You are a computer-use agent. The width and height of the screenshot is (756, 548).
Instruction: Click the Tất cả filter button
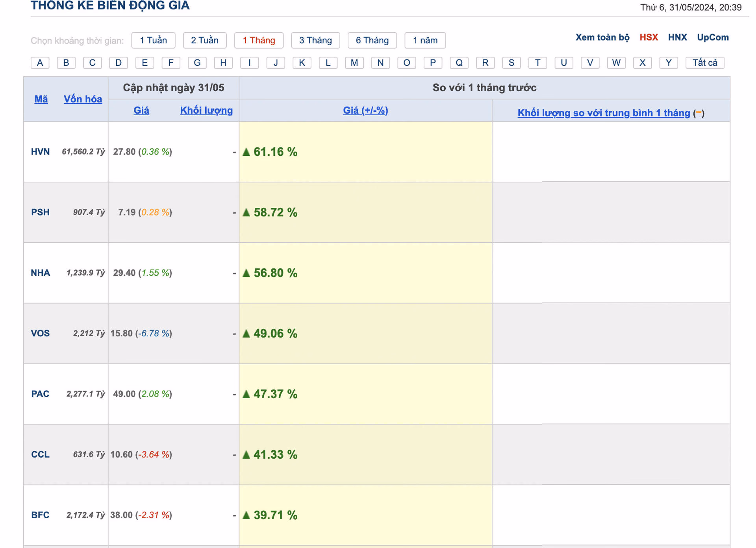(x=704, y=63)
